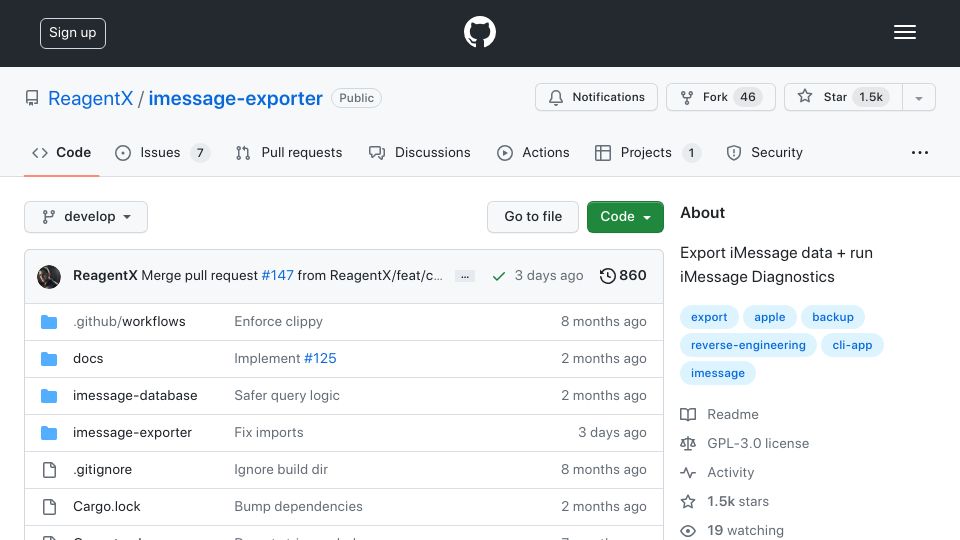
Task: Expand the truncated commit message ellipsis
Action: 465,276
